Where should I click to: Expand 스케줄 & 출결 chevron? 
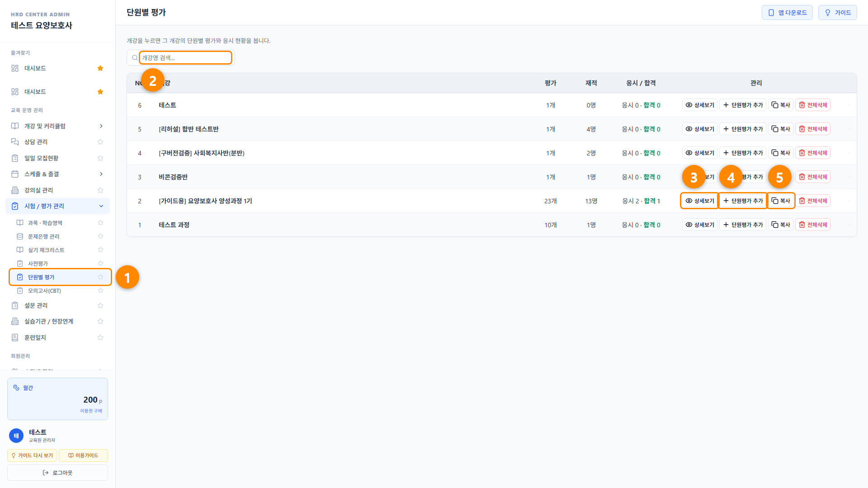101,174
